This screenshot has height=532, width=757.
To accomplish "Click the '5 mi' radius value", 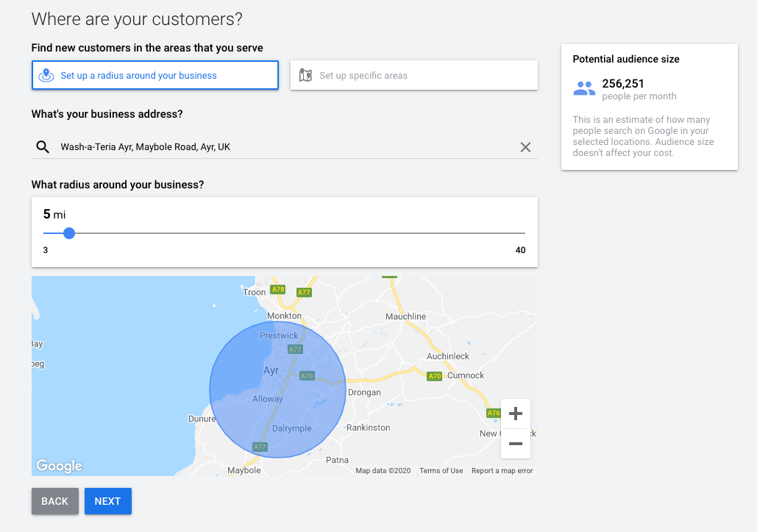I will point(54,214).
